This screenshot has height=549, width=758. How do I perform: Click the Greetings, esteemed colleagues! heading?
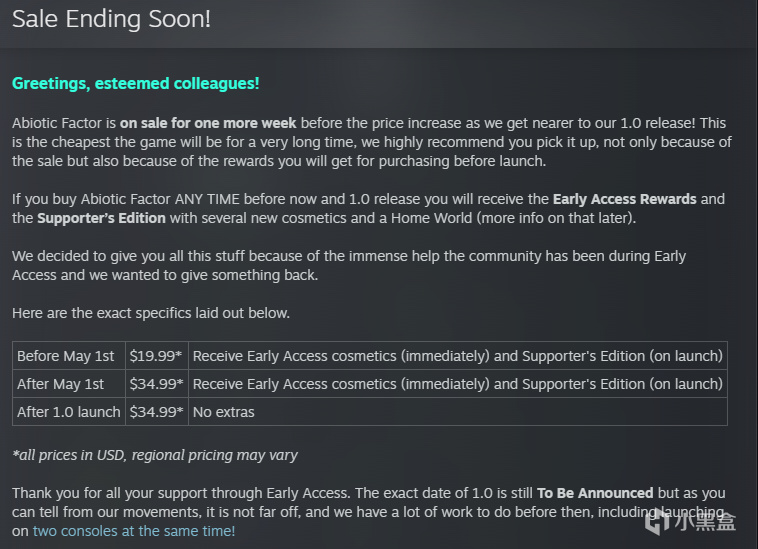coord(136,84)
